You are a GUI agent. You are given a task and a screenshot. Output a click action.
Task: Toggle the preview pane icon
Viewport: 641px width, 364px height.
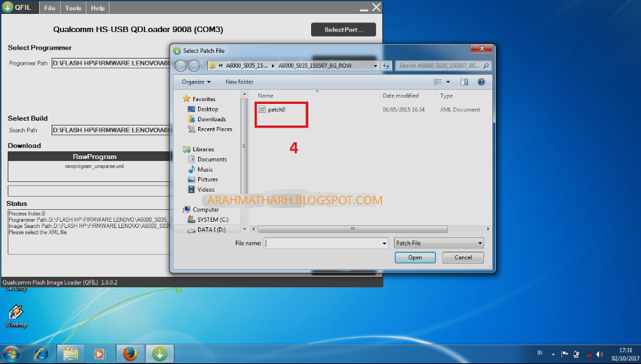[464, 82]
